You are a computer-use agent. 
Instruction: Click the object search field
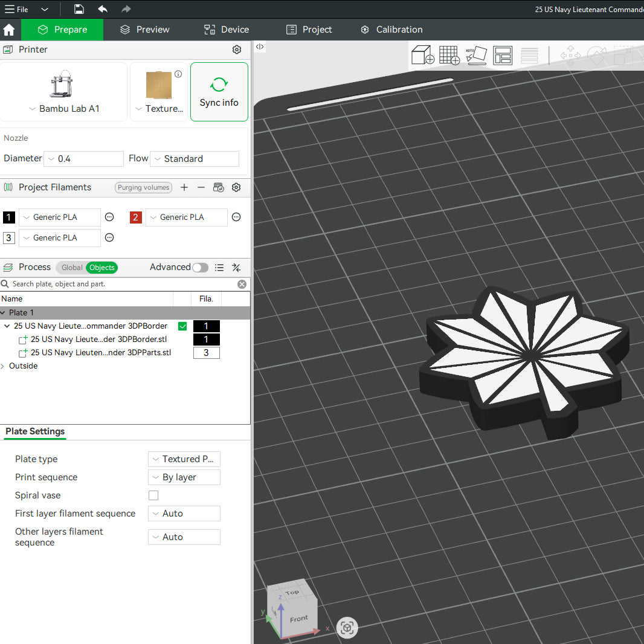pyautogui.click(x=123, y=284)
